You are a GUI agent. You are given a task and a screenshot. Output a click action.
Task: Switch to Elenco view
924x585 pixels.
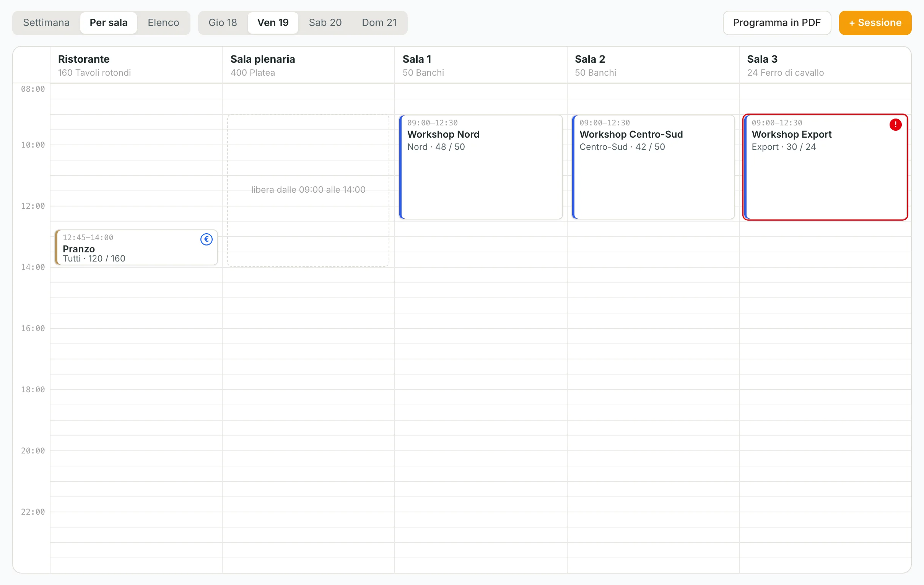[x=163, y=23]
